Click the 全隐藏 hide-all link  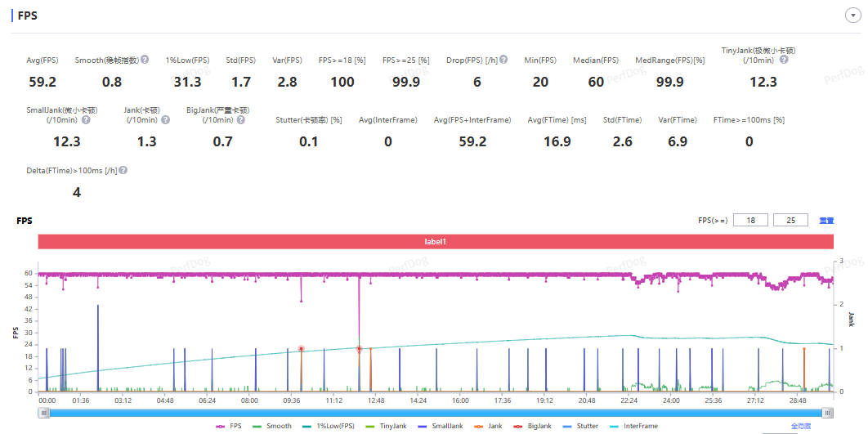click(802, 427)
